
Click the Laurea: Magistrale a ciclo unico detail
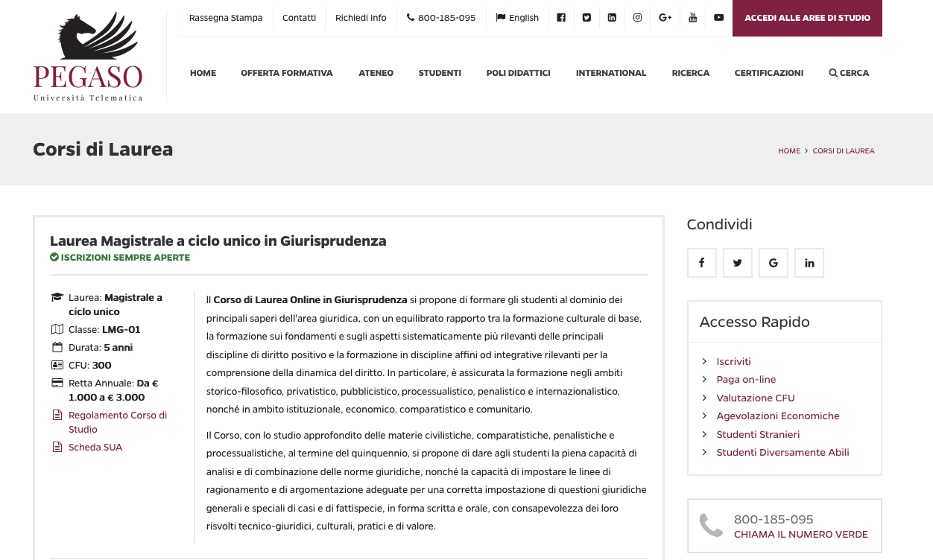click(116, 305)
